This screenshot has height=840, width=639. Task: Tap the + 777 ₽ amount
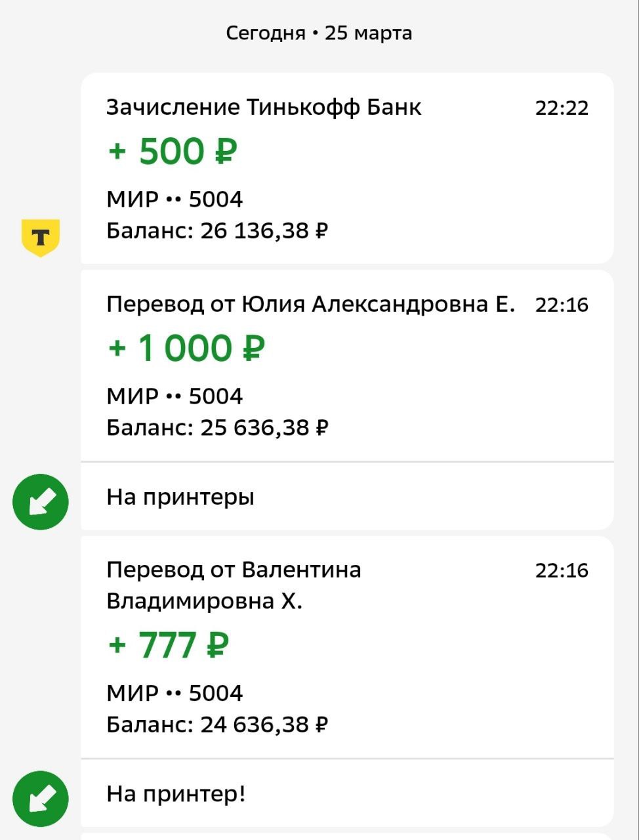[x=168, y=645]
